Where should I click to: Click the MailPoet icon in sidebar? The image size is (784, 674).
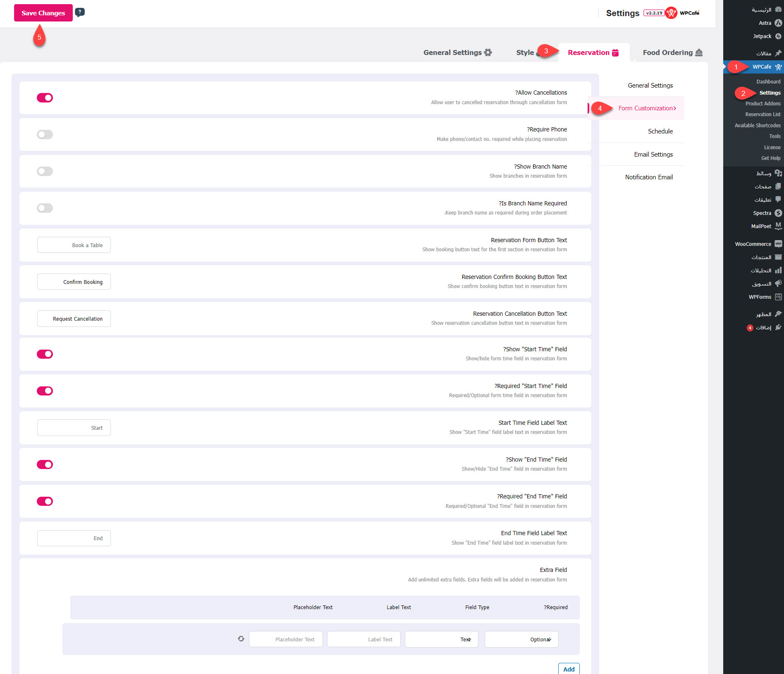778,226
